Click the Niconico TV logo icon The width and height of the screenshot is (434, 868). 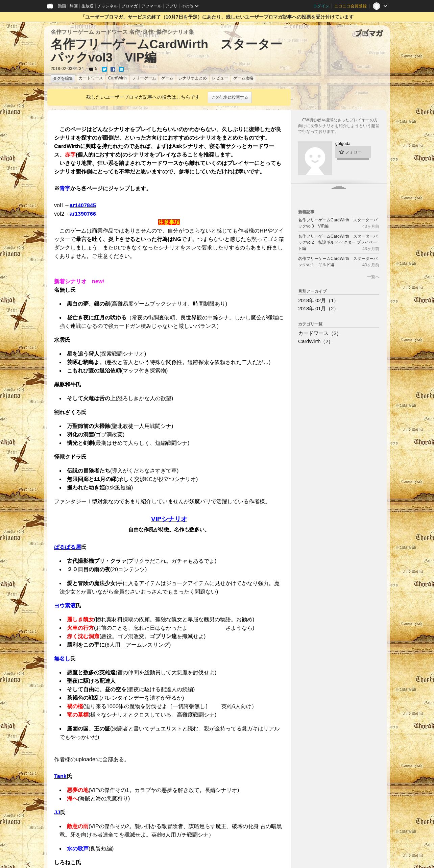(x=50, y=6)
